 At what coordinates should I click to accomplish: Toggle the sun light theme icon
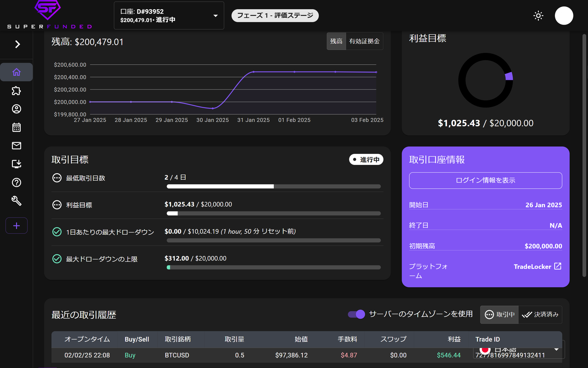click(538, 15)
